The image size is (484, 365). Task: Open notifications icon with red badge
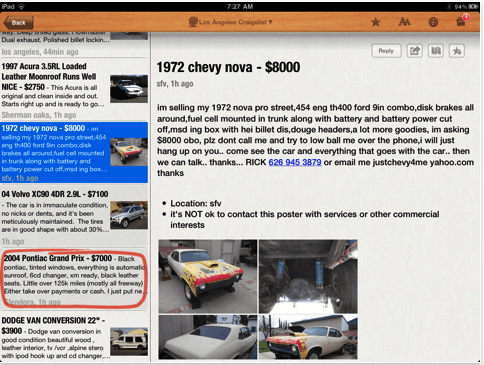tap(462, 21)
